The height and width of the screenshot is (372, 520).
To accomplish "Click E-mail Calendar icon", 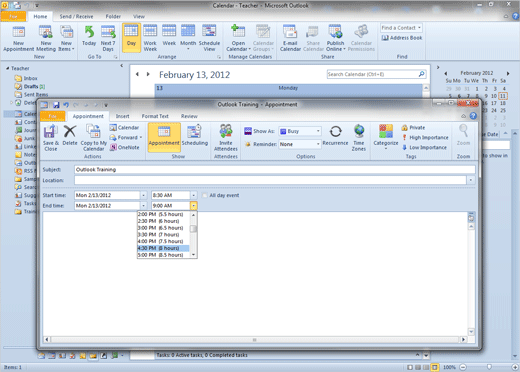I will point(290,39).
